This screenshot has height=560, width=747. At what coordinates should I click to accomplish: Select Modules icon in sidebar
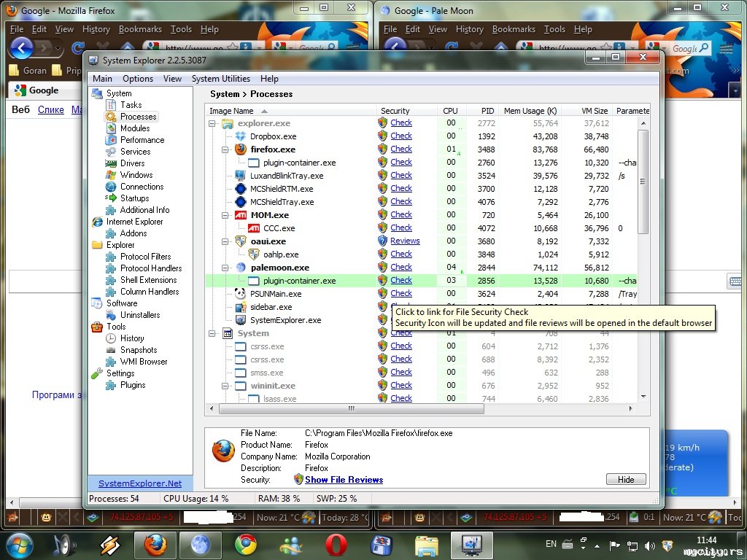(x=111, y=128)
